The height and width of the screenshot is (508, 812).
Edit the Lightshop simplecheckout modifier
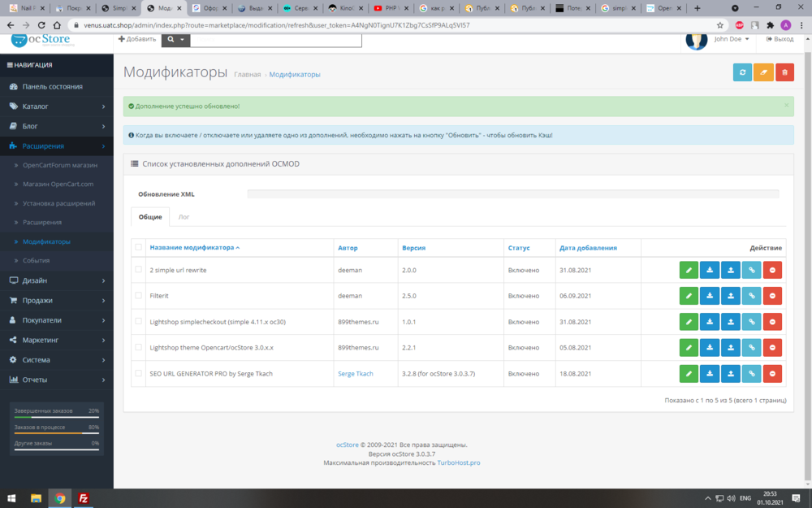(689, 322)
